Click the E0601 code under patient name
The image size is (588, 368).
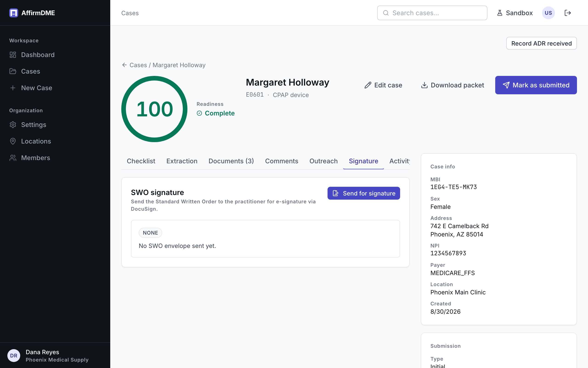[255, 95]
